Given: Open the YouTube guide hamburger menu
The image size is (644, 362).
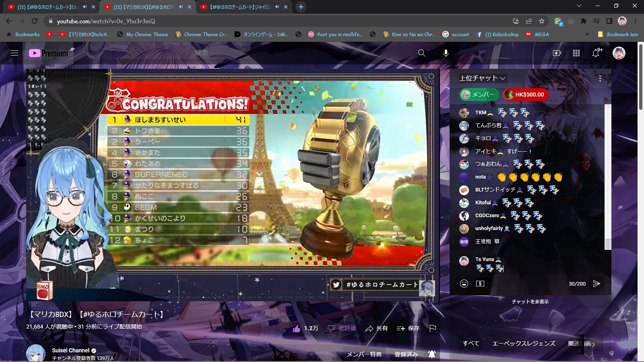Looking at the screenshot, I should point(14,53).
